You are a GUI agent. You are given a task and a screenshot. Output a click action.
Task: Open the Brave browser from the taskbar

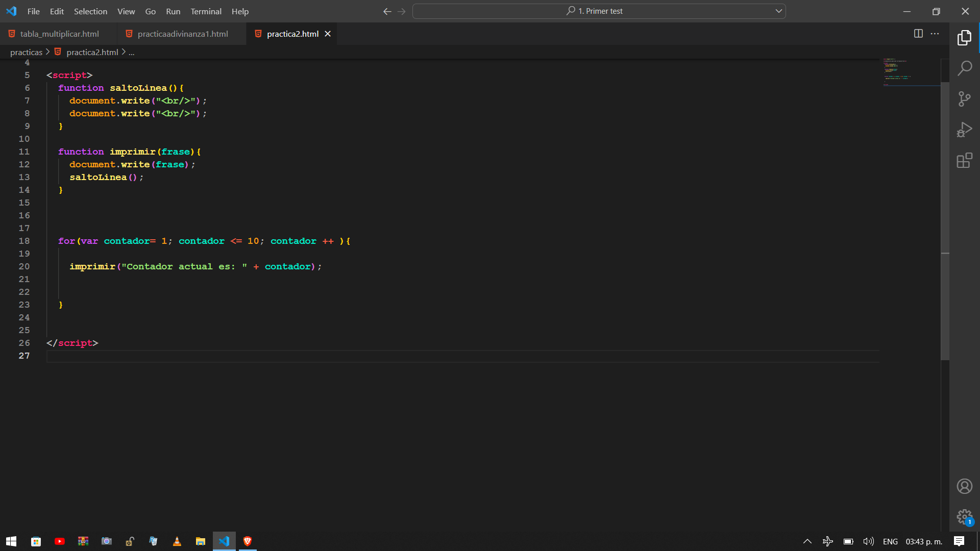[x=248, y=541]
